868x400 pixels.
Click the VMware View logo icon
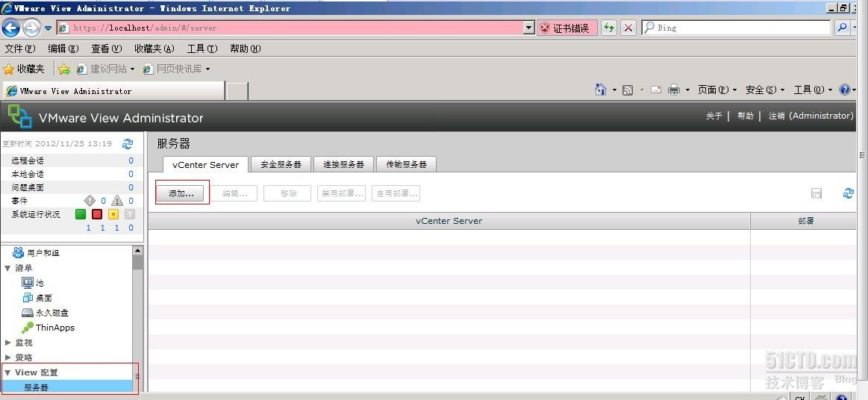pyautogui.click(x=20, y=116)
